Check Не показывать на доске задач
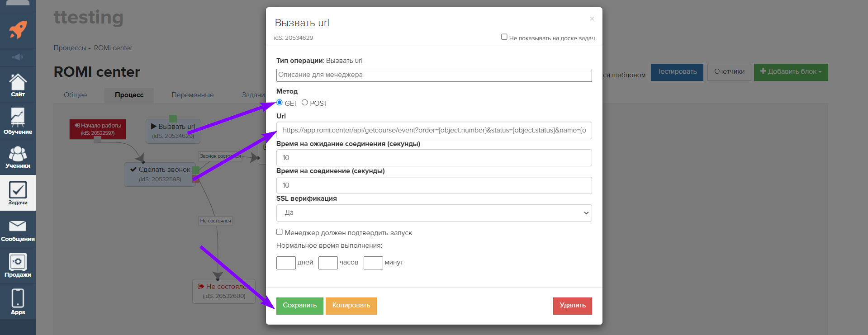 504,37
